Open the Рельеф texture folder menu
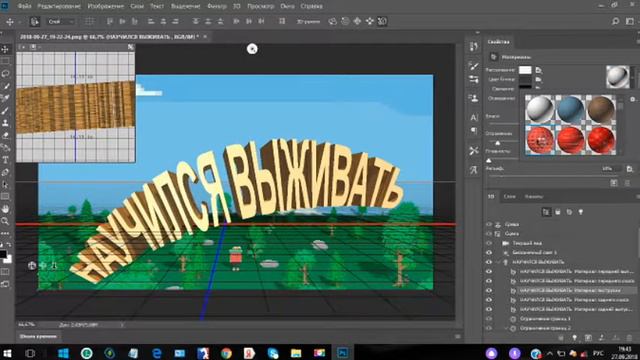This screenshot has width=640, height=360. tap(629, 169)
